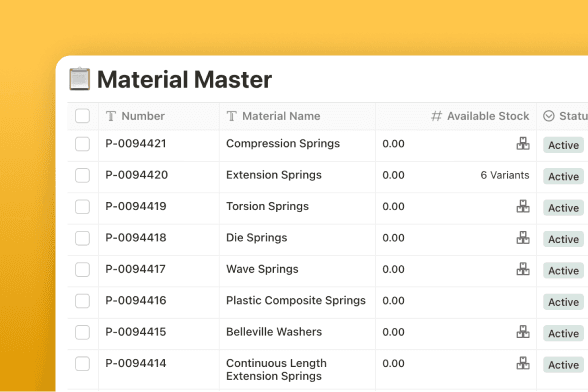This screenshot has width=588, height=392.
Task: Open the Wave Springs material entry
Action: click(262, 269)
